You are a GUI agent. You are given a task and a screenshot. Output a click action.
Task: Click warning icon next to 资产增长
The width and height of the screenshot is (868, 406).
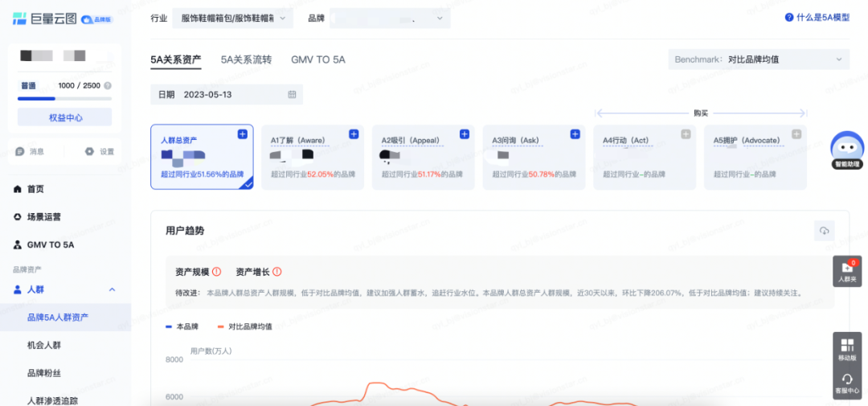coord(277,272)
